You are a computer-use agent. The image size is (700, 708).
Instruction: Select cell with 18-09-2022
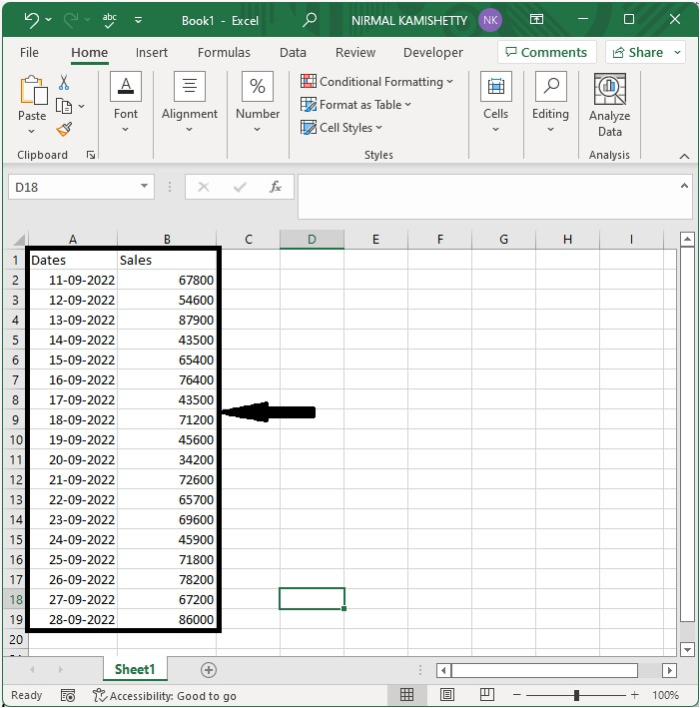[73, 420]
